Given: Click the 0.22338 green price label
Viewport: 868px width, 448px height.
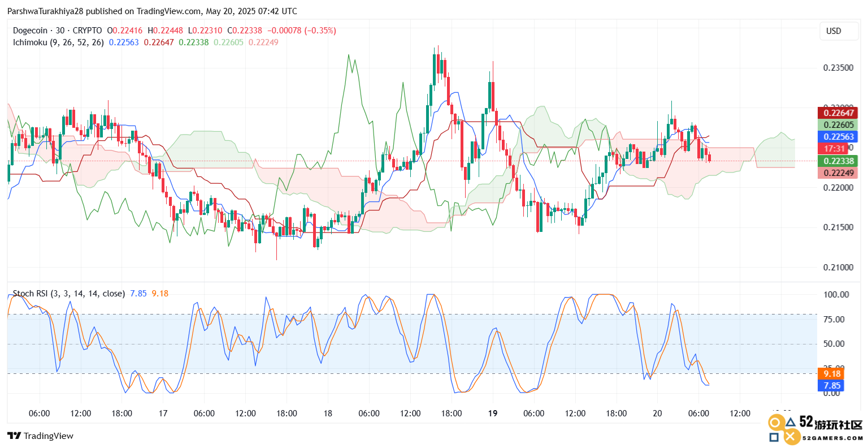Looking at the screenshot, I should (x=839, y=161).
